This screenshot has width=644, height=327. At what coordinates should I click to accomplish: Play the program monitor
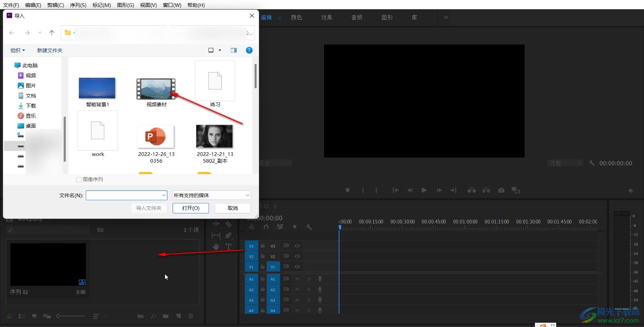click(424, 190)
